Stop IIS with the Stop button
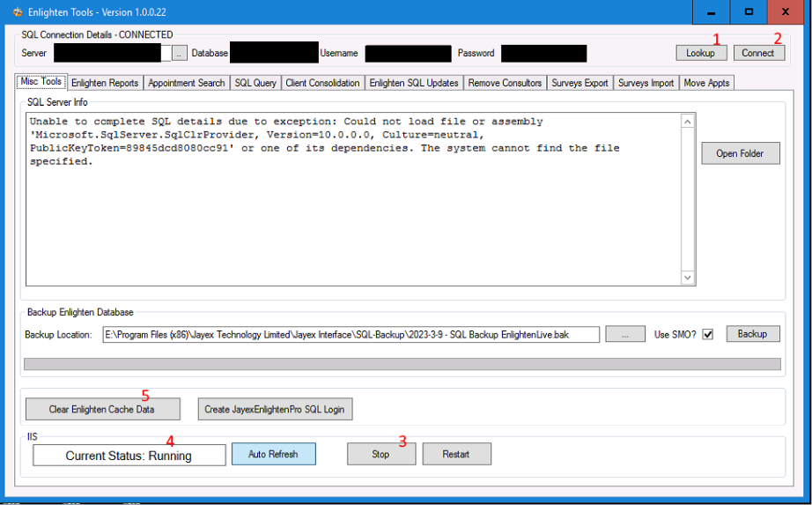 381,454
